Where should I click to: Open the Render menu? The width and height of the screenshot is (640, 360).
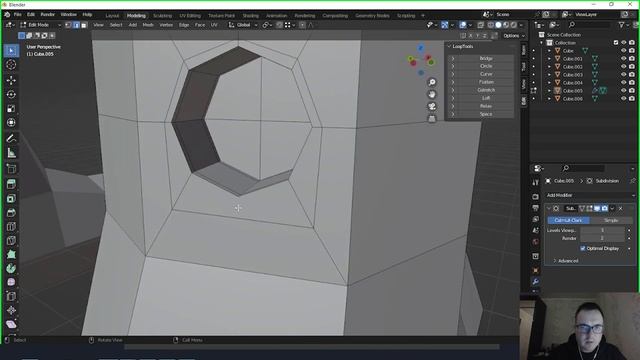coord(47,15)
